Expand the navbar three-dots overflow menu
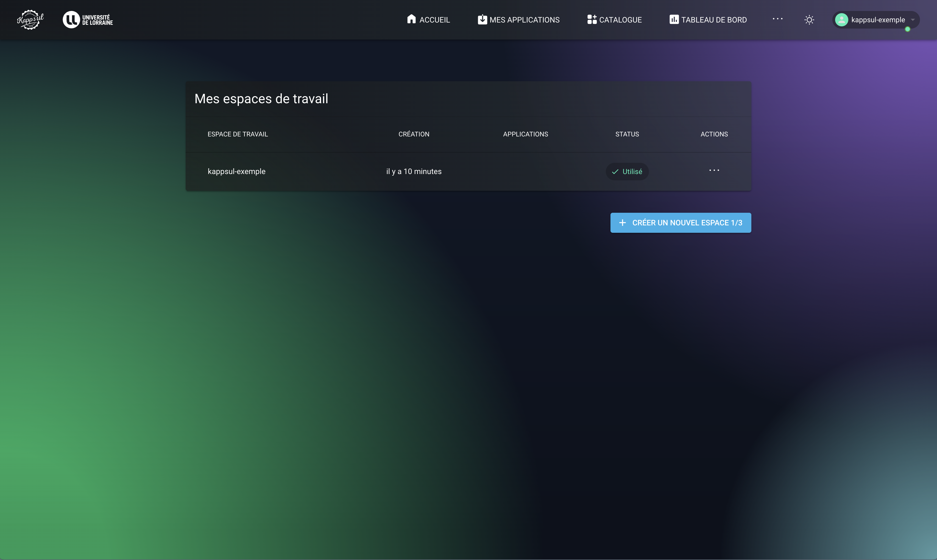This screenshot has width=937, height=560. (x=777, y=18)
